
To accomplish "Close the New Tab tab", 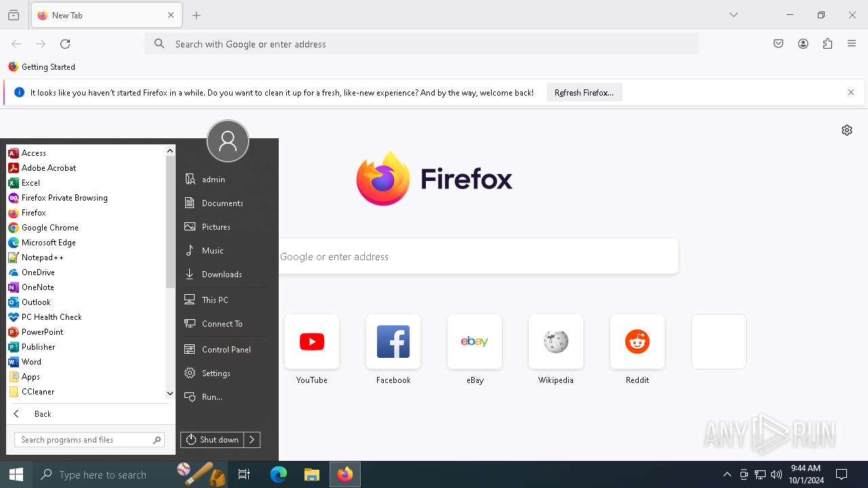I will (171, 15).
